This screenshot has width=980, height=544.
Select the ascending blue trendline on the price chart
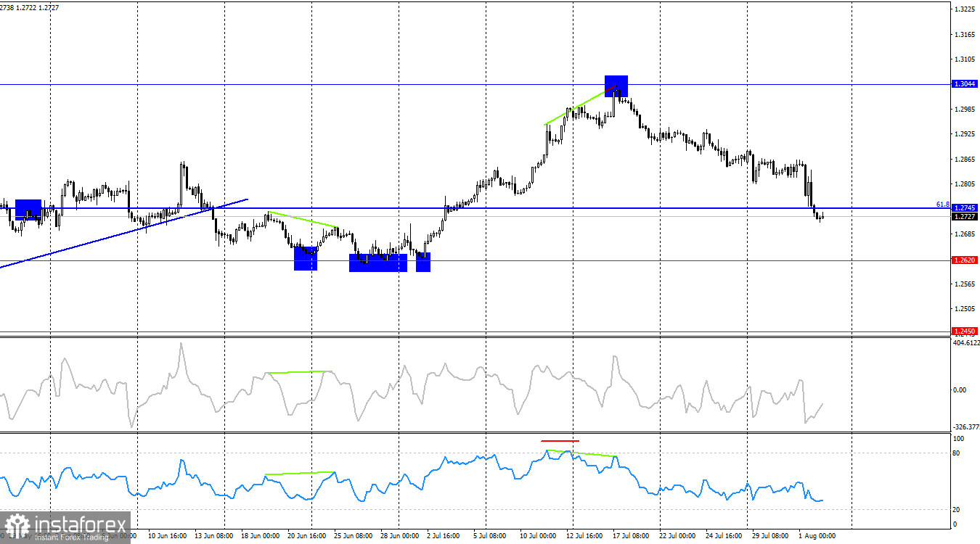(123, 234)
